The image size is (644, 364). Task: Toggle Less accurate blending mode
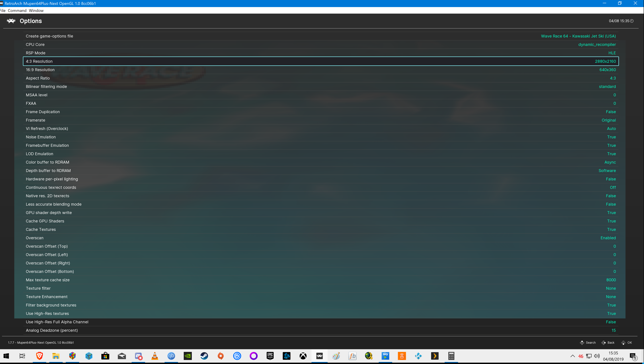click(x=321, y=204)
